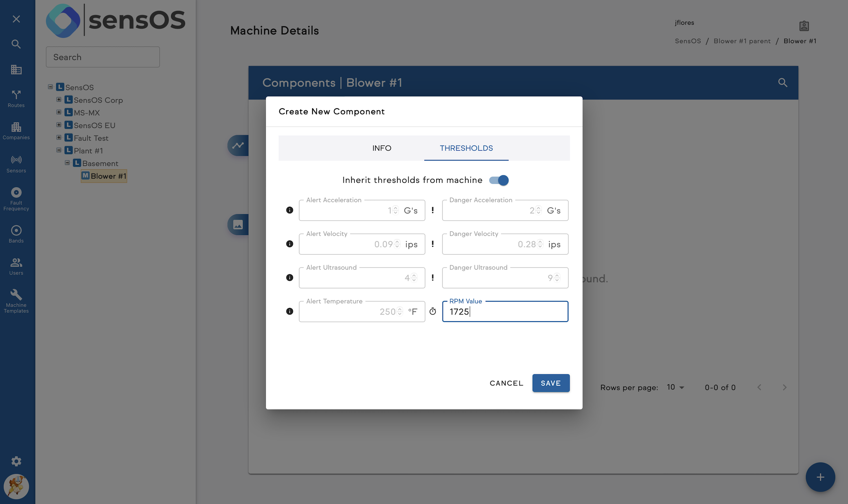
Task: Click the sensOS logo
Action: (x=115, y=20)
